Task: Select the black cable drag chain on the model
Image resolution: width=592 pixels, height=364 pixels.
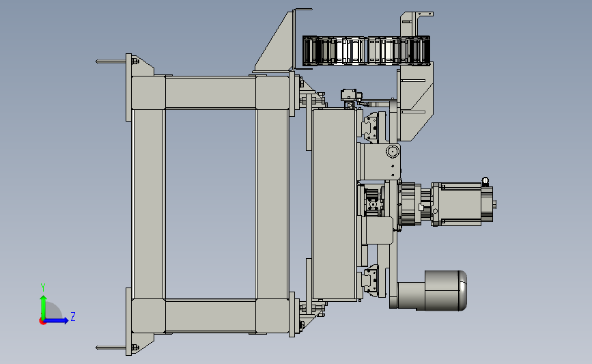Action: (366, 51)
